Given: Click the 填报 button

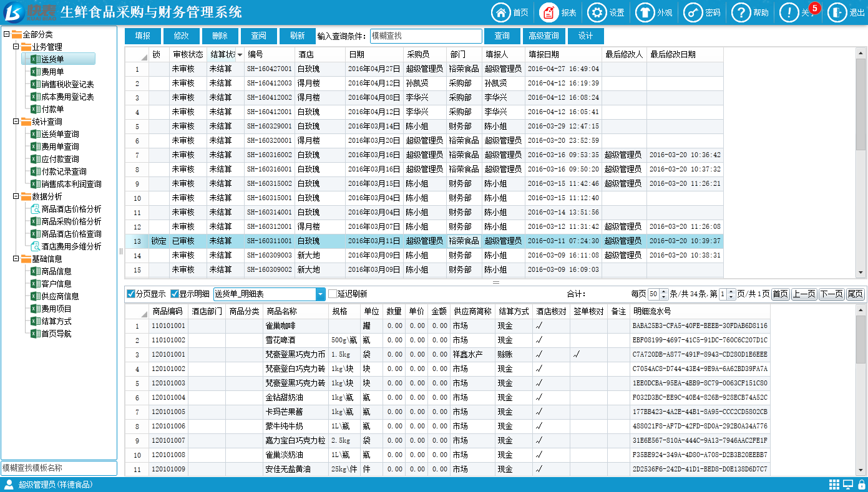Looking at the screenshot, I should pos(142,36).
